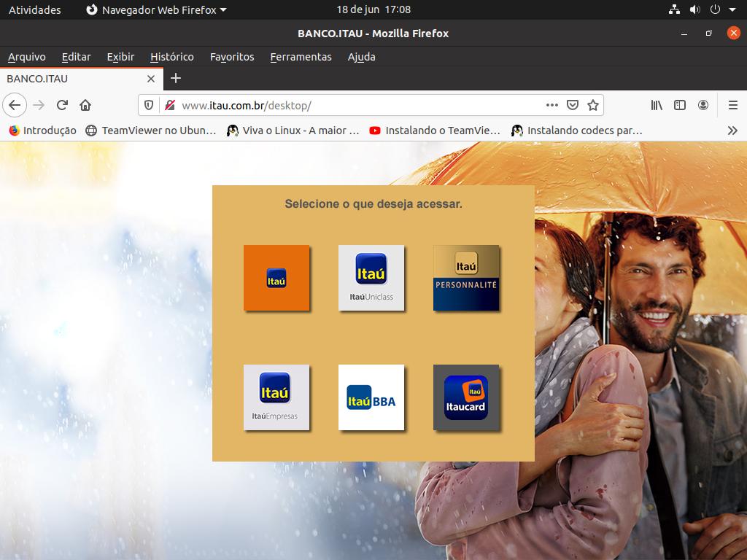Select the BANCO.ITAU tab
This screenshot has height=560, width=747.
pos(82,79)
